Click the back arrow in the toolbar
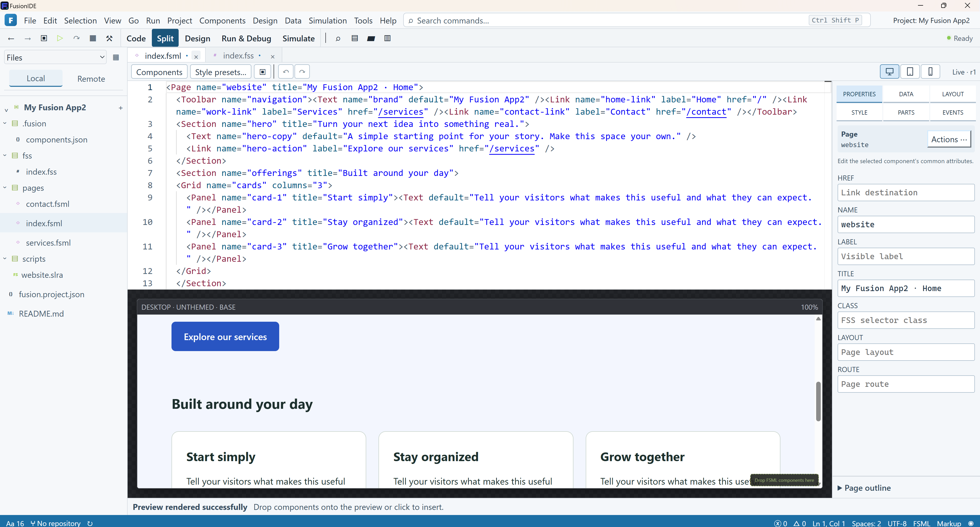980x527 pixels. [x=11, y=39]
